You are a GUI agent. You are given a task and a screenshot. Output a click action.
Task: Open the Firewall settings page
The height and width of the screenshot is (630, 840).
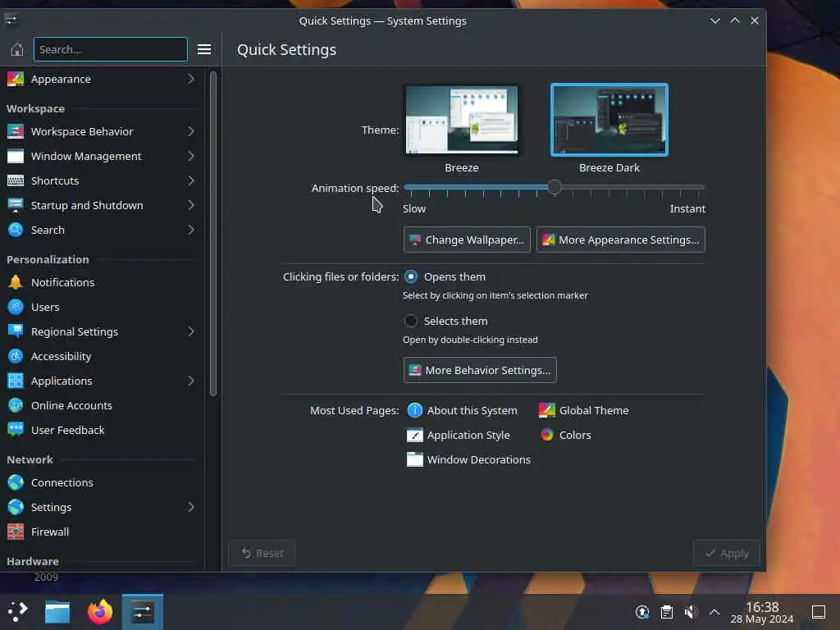coord(102,532)
